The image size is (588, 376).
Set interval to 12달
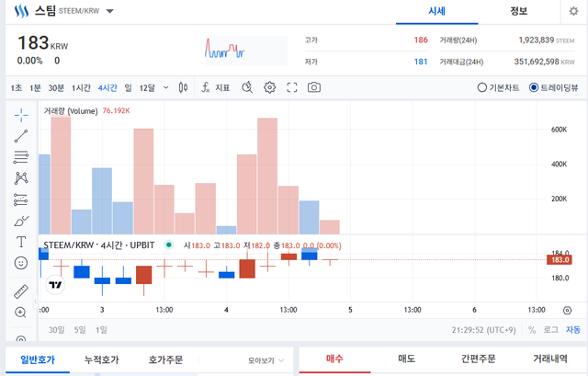pos(147,88)
